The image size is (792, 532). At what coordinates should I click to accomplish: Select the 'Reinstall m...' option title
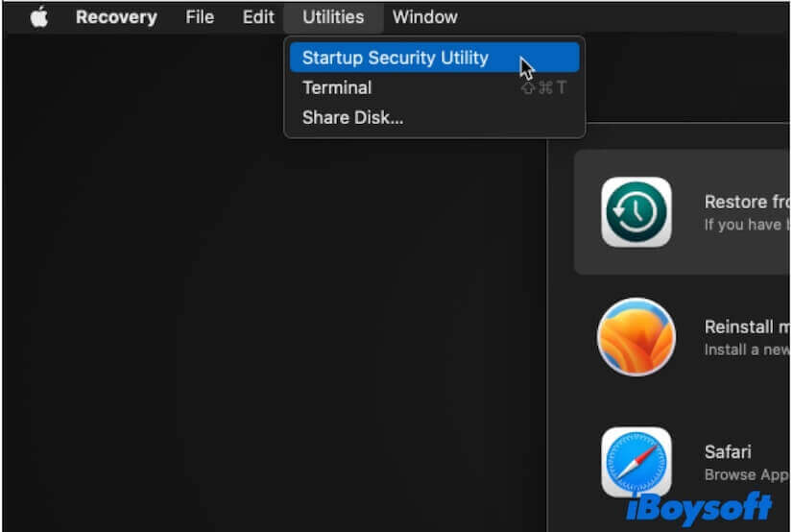pyautogui.click(x=748, y=326)
